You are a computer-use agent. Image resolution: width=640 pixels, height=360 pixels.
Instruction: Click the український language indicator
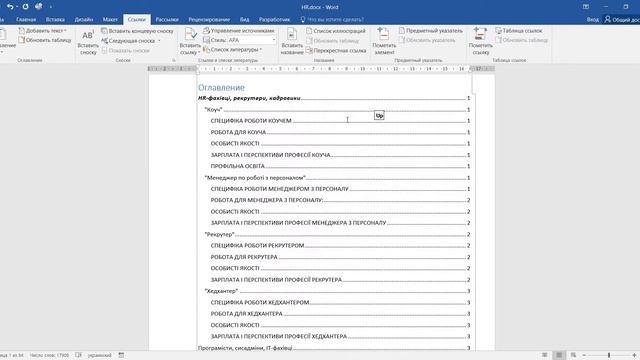point(100,356)
